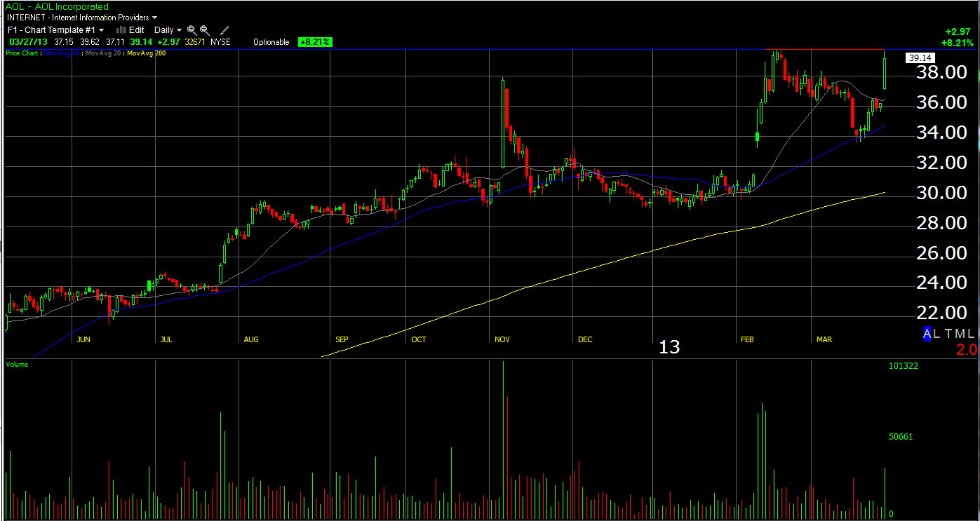Click the AUG month marker on the time axis
The image size is (980, 521).
[x=250, y=339]
